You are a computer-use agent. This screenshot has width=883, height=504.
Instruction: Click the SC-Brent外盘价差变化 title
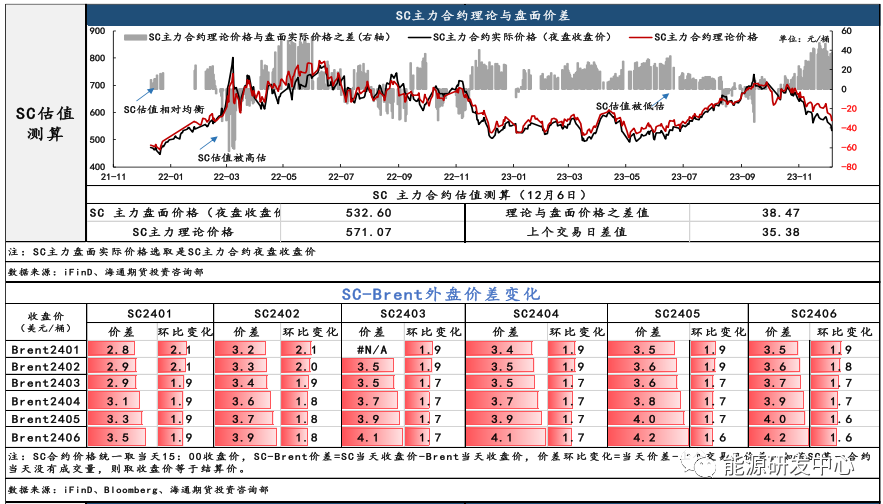pos(441,294)
